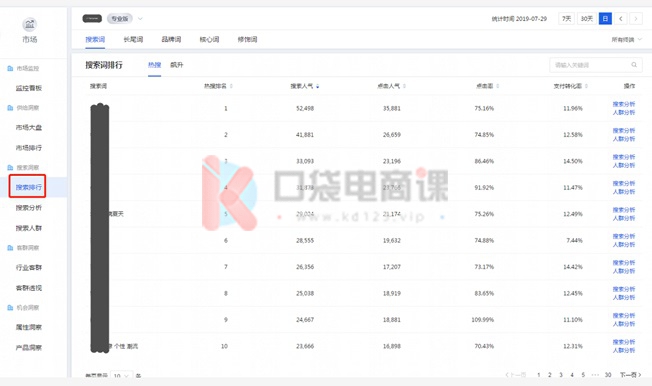The height and width of the screenshot is (386, 652).
Task: Open 市场排行 in the sidebar
Action: (29, 148)
